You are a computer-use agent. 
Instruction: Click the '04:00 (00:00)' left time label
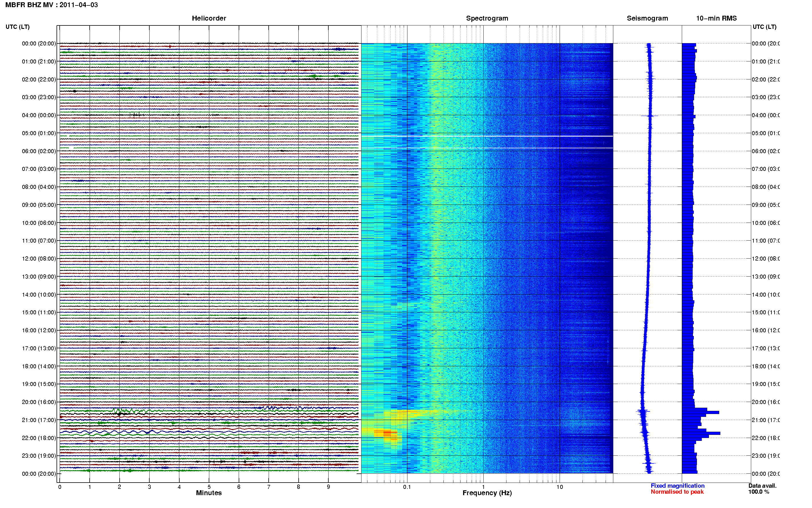pyautogui.click(x=39, y=115)
